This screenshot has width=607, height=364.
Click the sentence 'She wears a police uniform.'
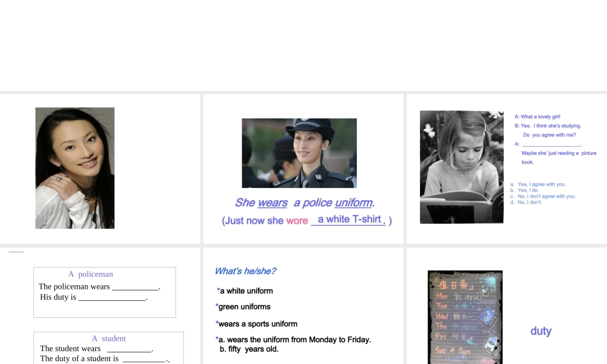pos(304,203)
